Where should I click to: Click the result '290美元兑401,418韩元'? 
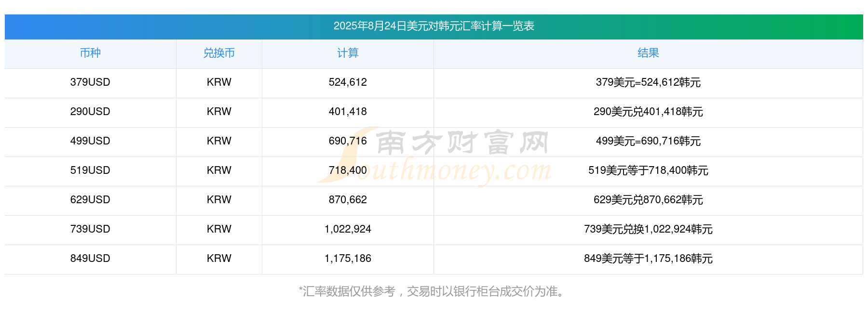point(648,112)
